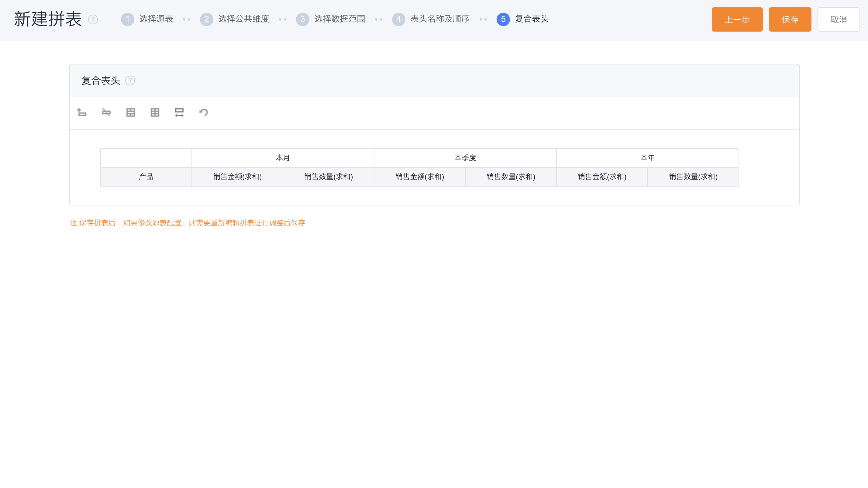Screen dimensions: 868x488
Task: Click the 保存 button
Action: tap(790, 19)
